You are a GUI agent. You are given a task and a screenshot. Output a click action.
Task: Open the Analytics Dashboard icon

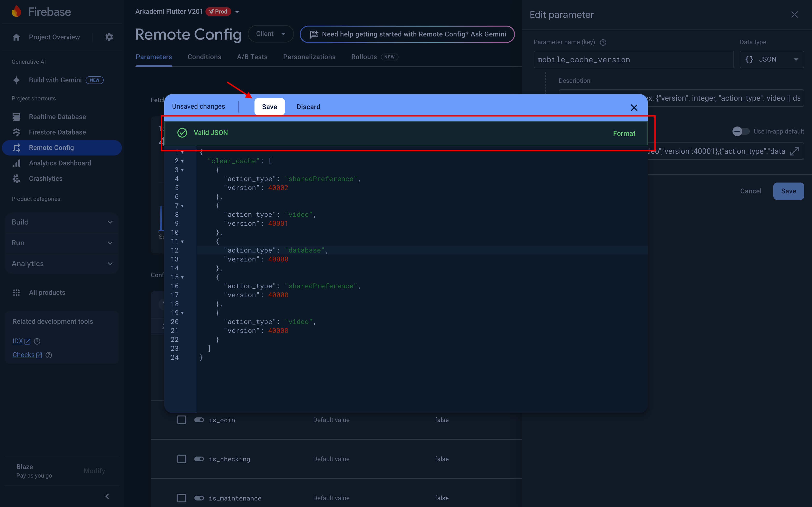pyautogui.click(x=16, y=163)
